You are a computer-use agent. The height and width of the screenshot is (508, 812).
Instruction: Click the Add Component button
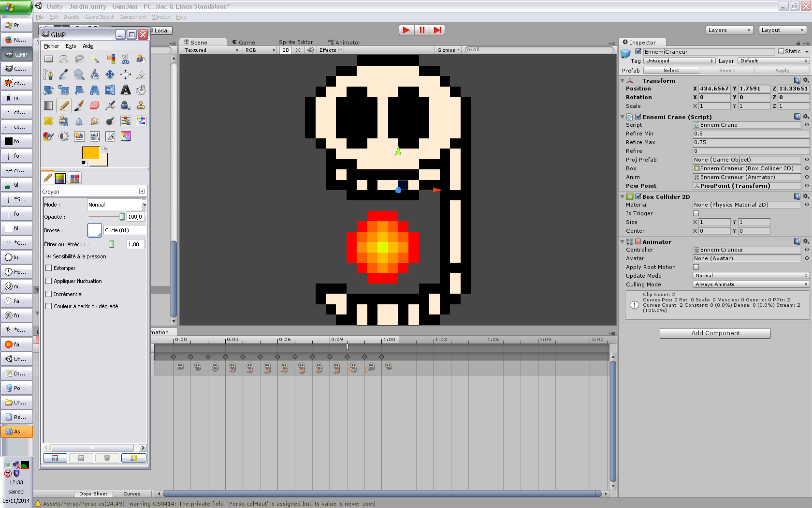715,333
